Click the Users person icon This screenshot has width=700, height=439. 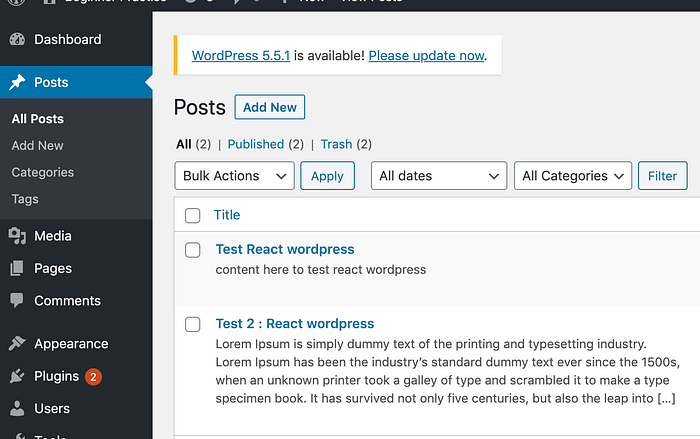point(17,408)
